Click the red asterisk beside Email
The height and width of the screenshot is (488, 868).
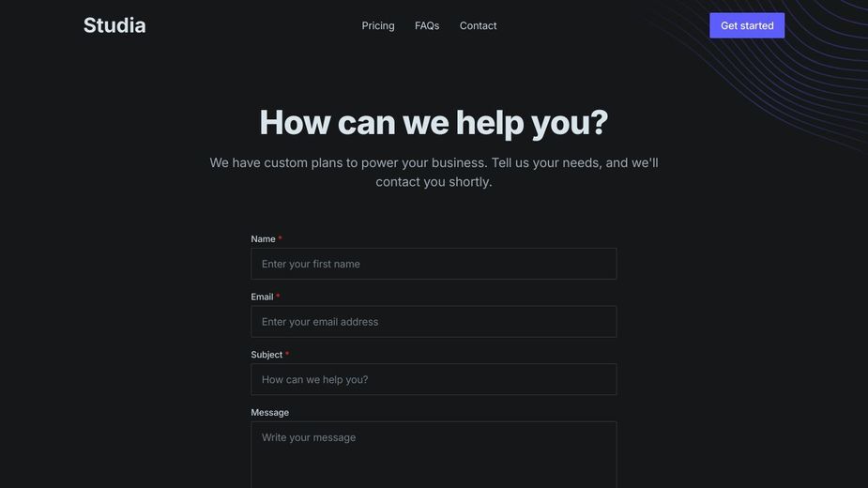278,297
